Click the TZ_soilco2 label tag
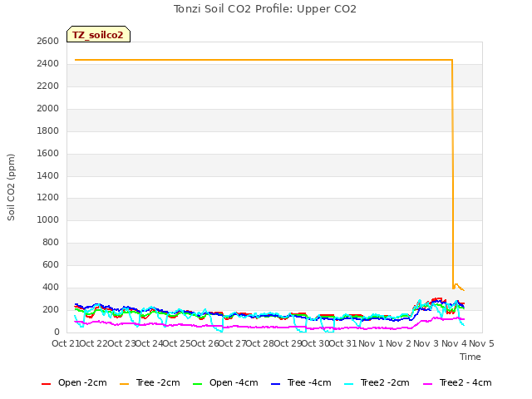 [x=98, y=35]
